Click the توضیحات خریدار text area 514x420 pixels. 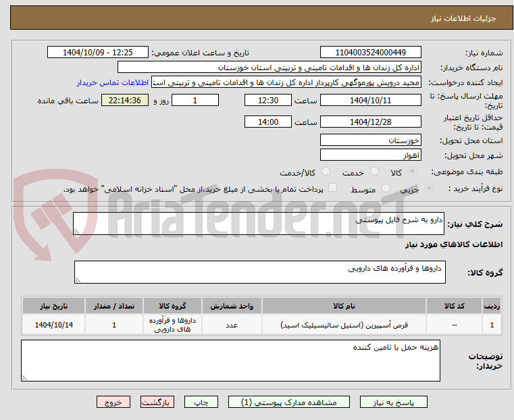point(230,361)
